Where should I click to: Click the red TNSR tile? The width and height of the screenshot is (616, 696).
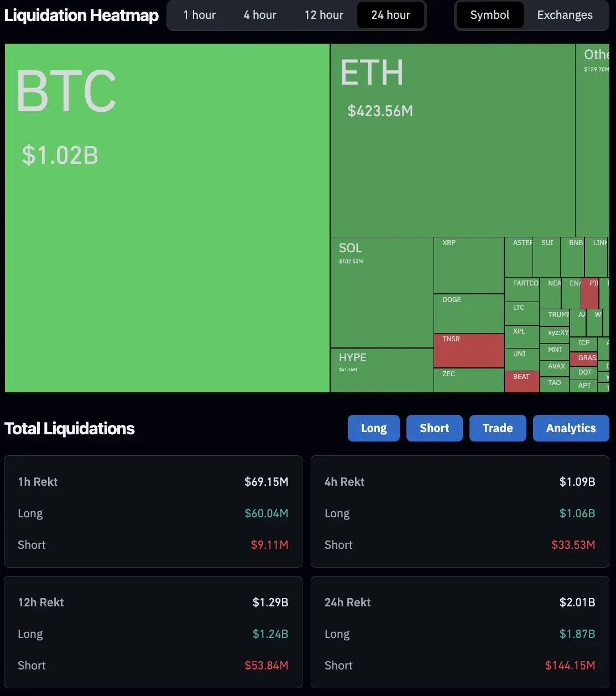(469, 350)
